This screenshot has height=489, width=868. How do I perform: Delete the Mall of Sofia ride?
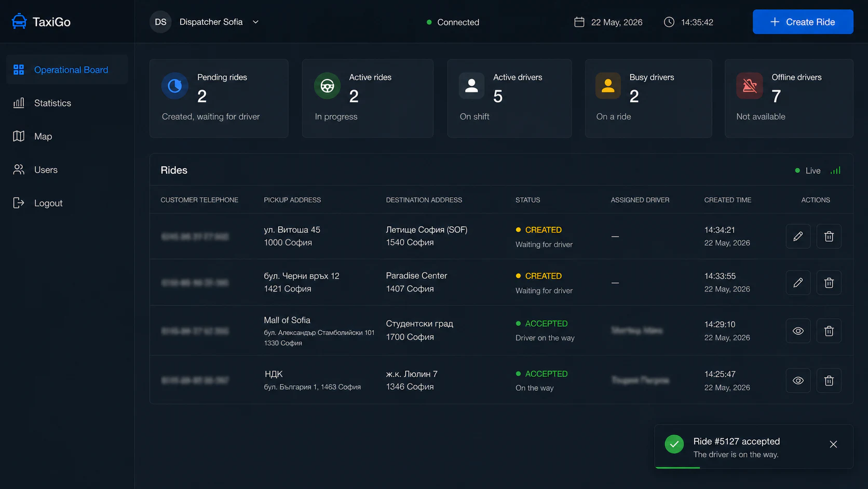coord(829,331)
